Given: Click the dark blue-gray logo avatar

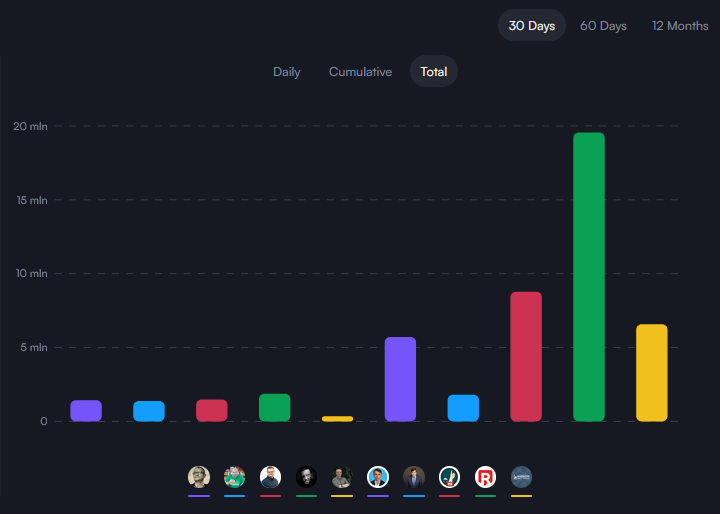Looking at the screenshot, I should 521,477.
